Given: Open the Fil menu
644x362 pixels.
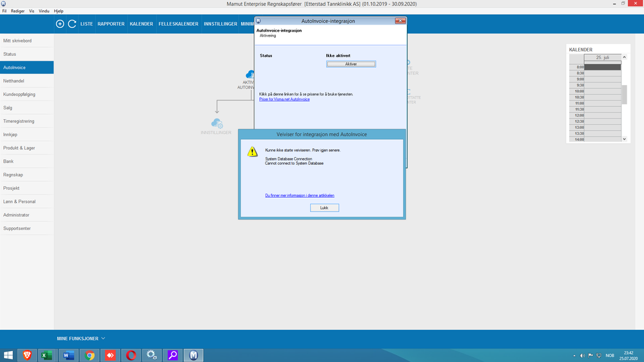Looking at the screenshot, I should [5, 11].
